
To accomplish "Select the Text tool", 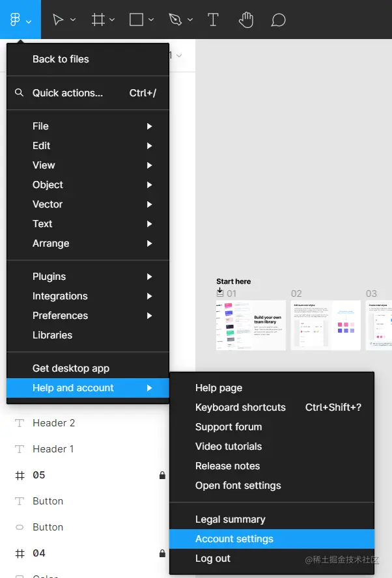I will pyautogui.click(x=213, y=20).
